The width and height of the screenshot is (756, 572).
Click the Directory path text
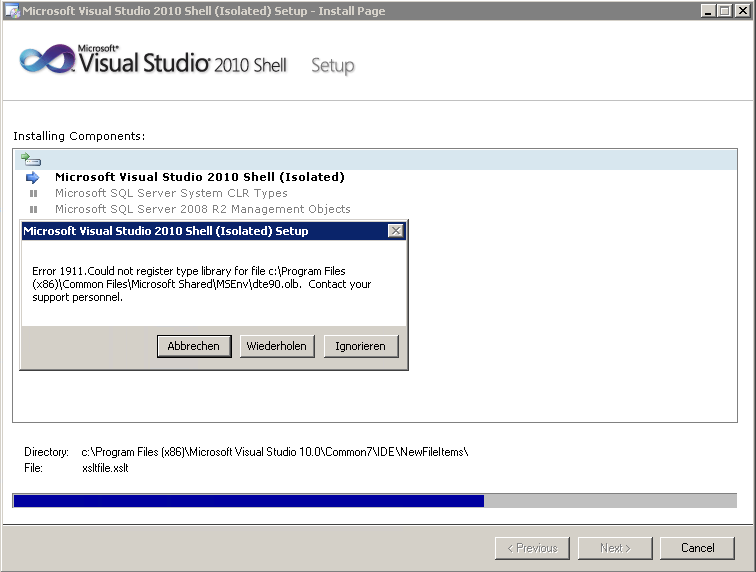tap(275, 452)
